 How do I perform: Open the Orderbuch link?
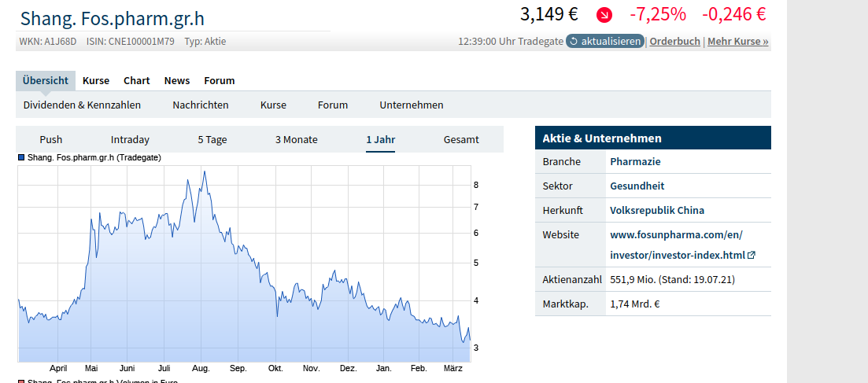click(x=674, y=41)
